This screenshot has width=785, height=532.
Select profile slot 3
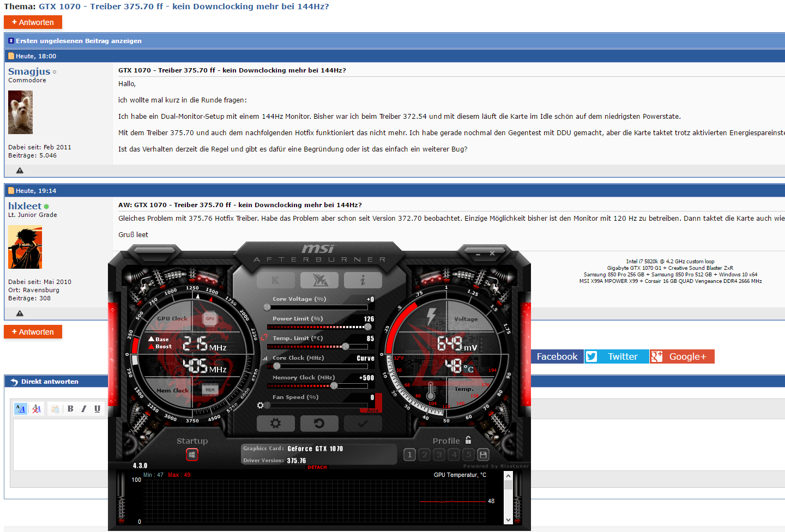(x=439, y=455)
